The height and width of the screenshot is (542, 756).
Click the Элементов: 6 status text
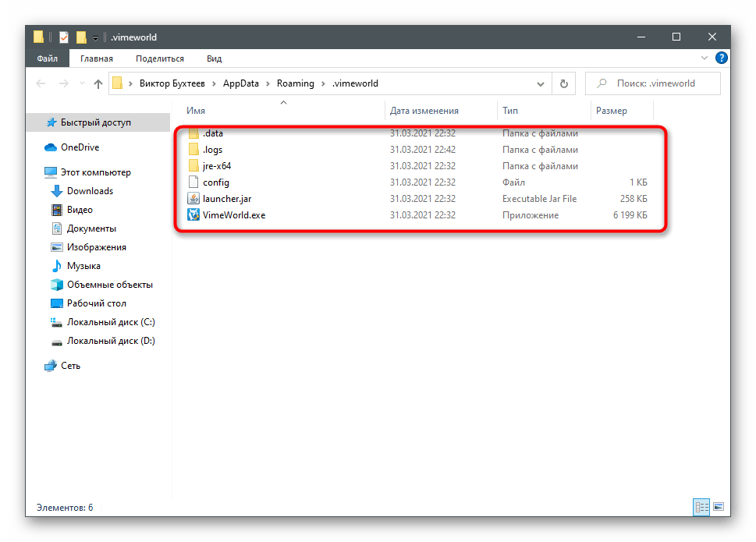click(65, 508)
